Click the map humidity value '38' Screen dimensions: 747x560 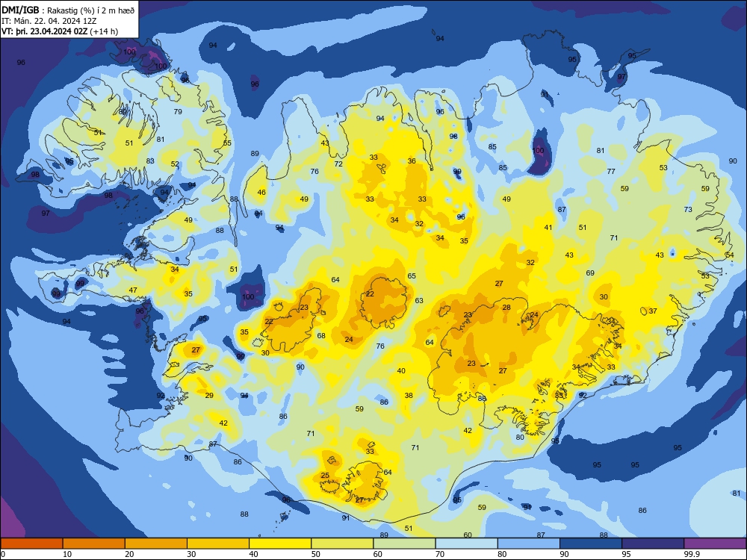click(x=409, y=395)
